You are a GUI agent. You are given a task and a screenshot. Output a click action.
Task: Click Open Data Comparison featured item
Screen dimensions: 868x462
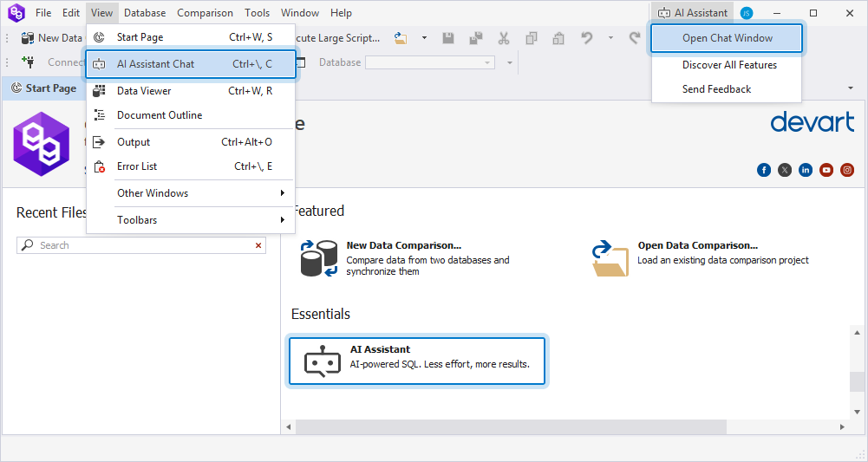(x=701, y=257)
